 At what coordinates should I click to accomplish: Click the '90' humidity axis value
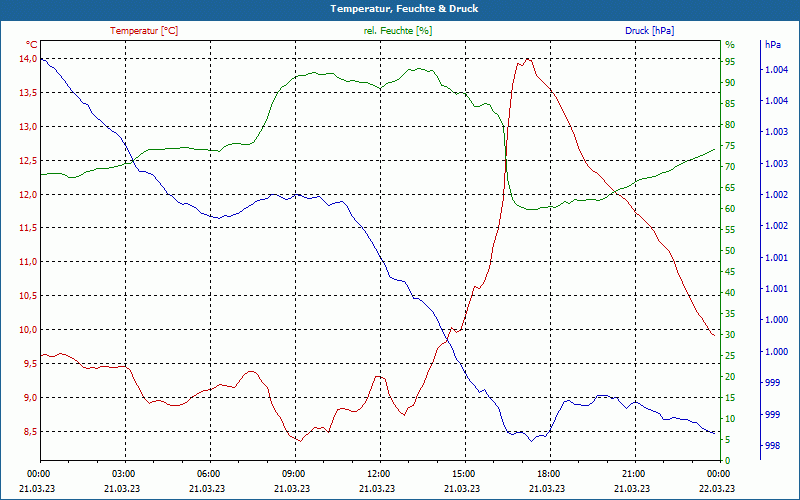tap(730, 82)
